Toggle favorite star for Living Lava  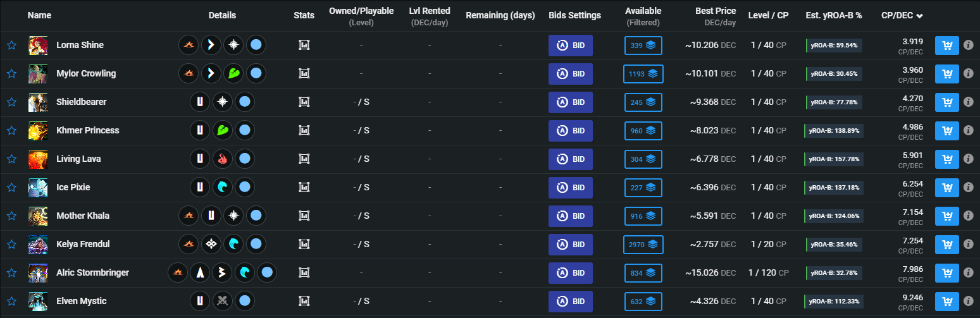point(11,159)
